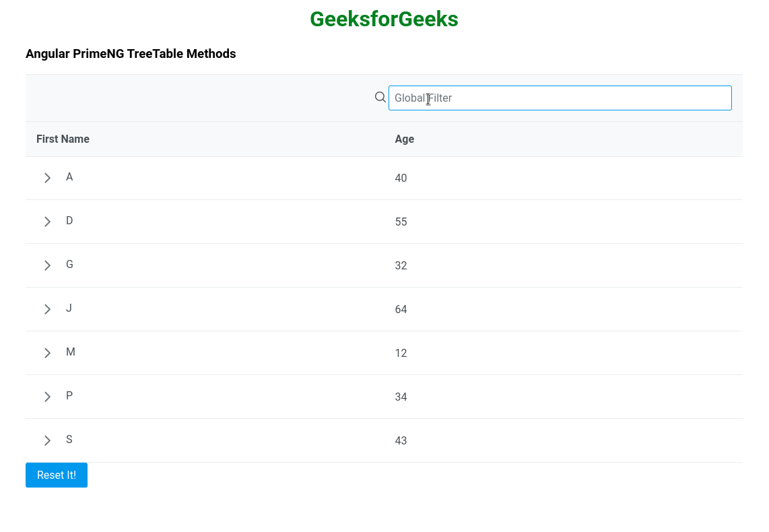Screen dimensions: 769x532
Task: Click the search magnifier icon
Action: [380, 97]
